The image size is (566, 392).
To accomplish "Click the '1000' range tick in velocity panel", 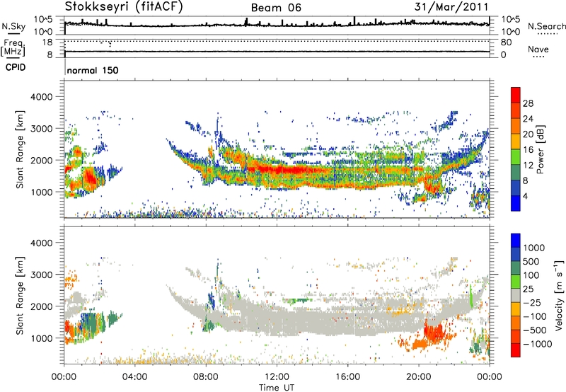I will pyautogui.click(x=41, y=338).
